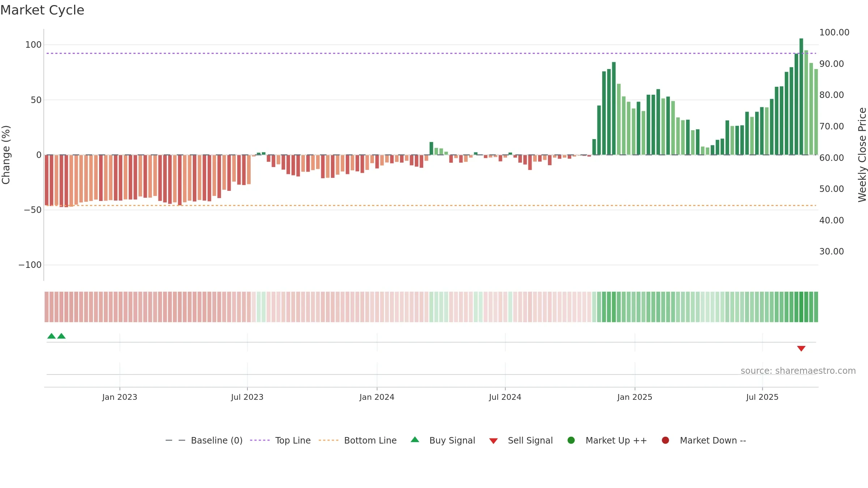This screenshot has height=488, width=868.
Task: Click the 30.00 Weekly Close Price tick
Action: 831,252
